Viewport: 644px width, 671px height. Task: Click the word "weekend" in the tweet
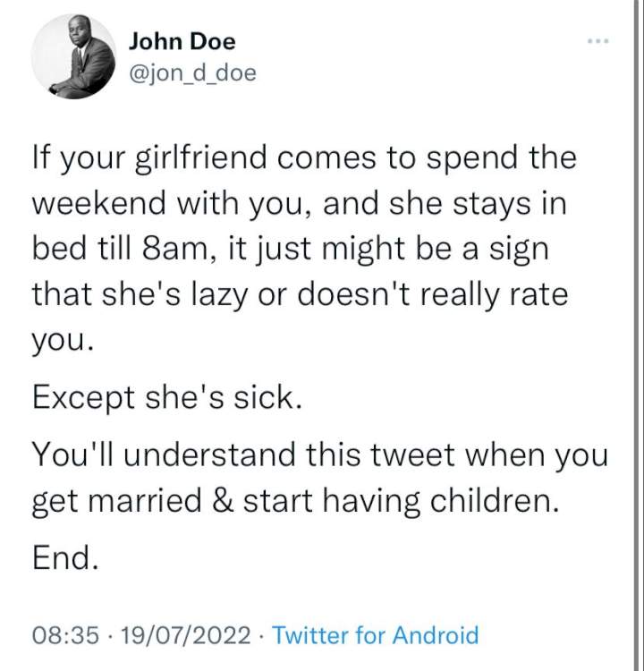(99, 204)
